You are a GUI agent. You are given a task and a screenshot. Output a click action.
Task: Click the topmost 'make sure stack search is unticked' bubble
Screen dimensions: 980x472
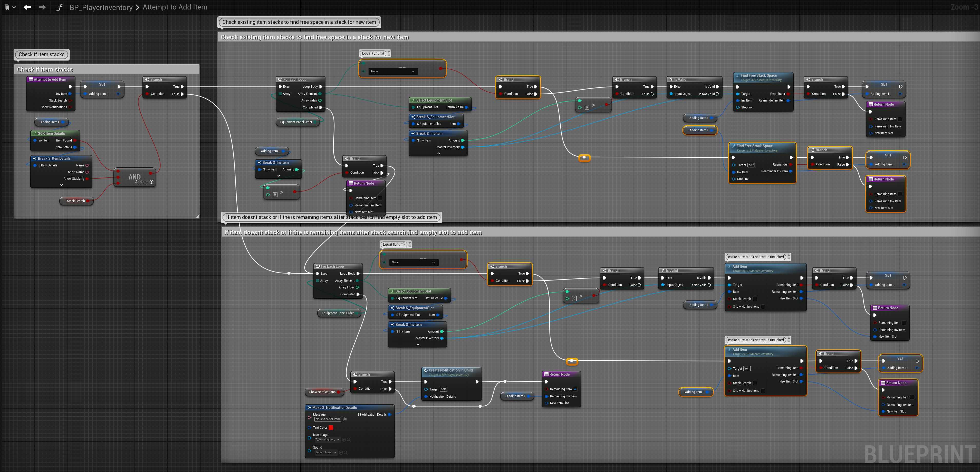756,257
